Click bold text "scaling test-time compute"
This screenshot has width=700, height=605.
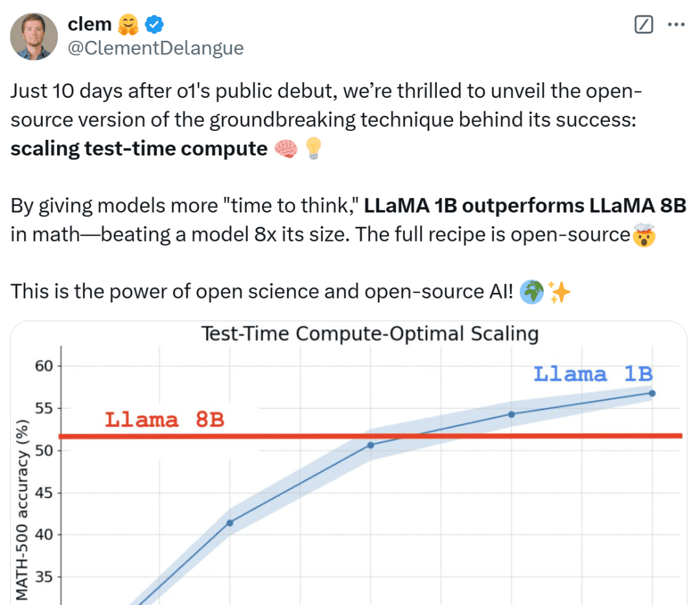click(x=139, y=149)
